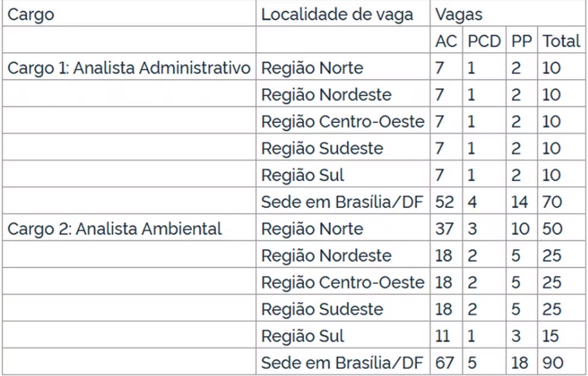The image size is (588, 376).
Task: Select "Cargo 1: Analista Administrativo" cell
Action: point(129,68)
